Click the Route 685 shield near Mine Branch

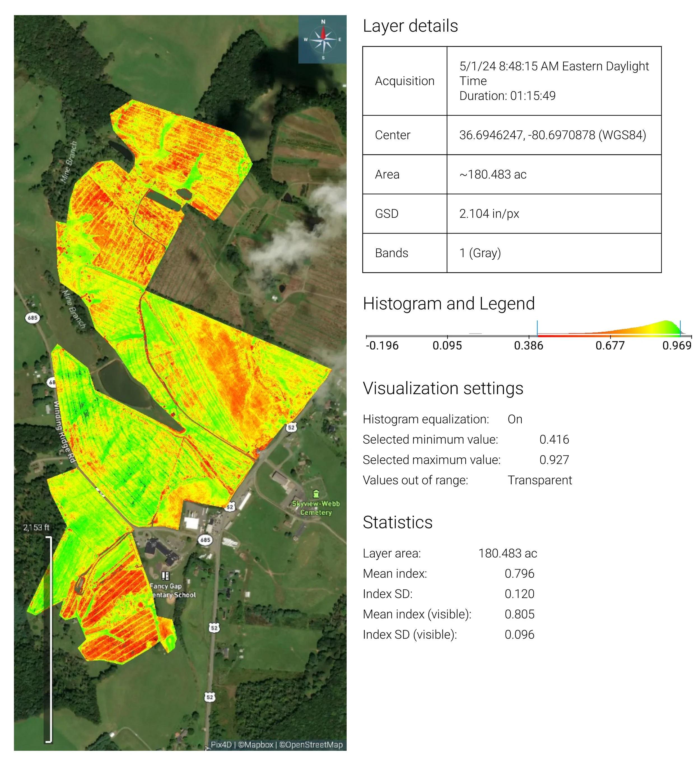tap(32, 318)
